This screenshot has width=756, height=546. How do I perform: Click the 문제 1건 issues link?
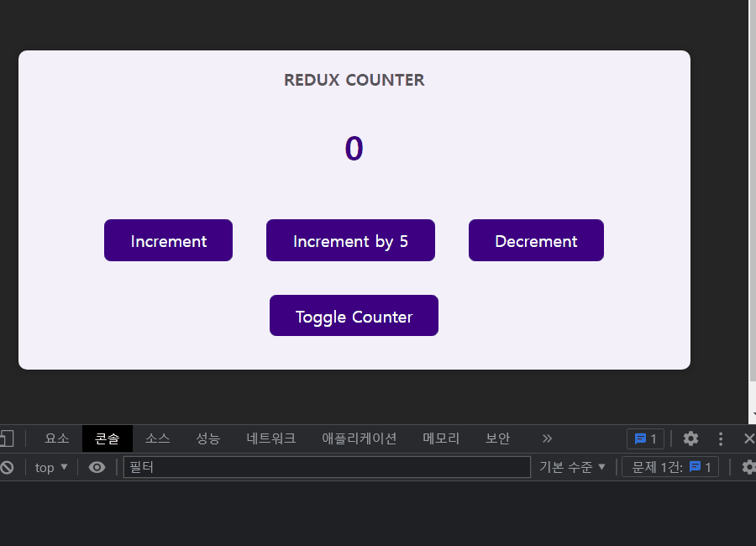(x=670, y=467)
